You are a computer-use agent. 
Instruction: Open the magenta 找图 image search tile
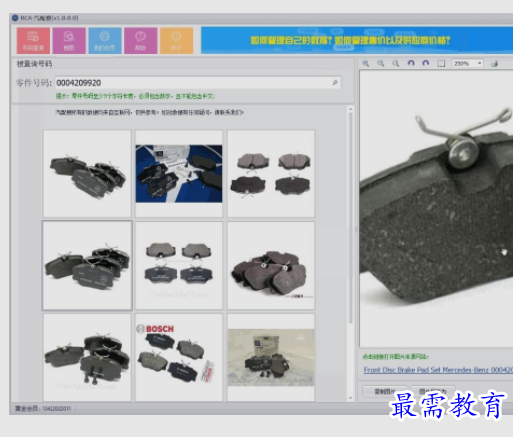(x=69, y=41)
